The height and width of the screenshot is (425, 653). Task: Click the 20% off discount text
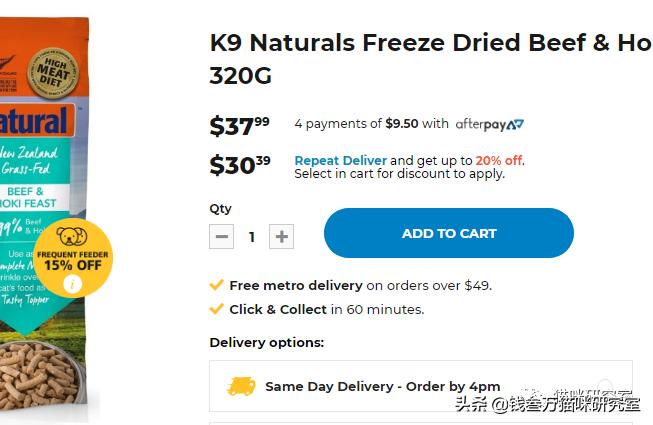tap(499, 160)
